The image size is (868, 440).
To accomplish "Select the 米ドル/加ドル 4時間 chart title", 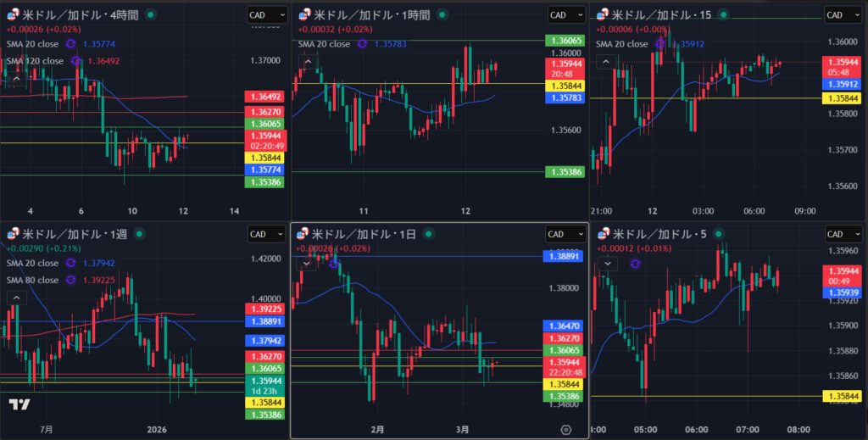I will pyautogui.click(x=78, y=15).
